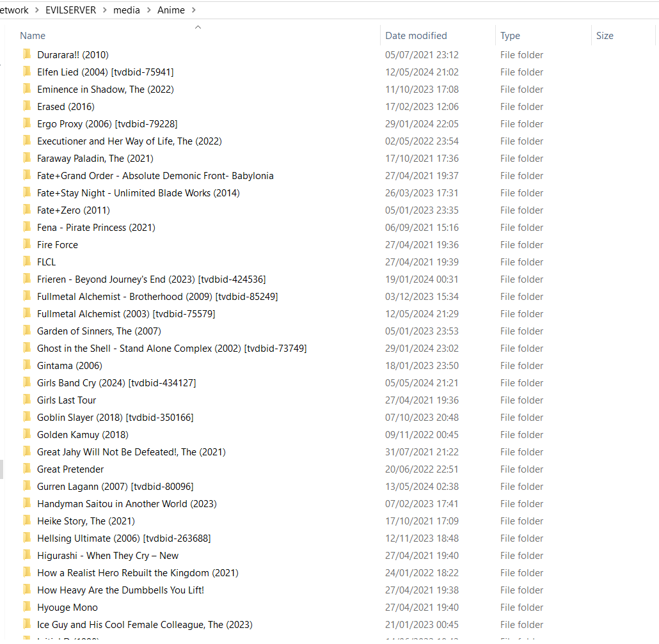The image size is (659, 644).
Task: Click date 29/01/2024 23:02 for Ghost in the Shell
Action: (x=422, y=349)
